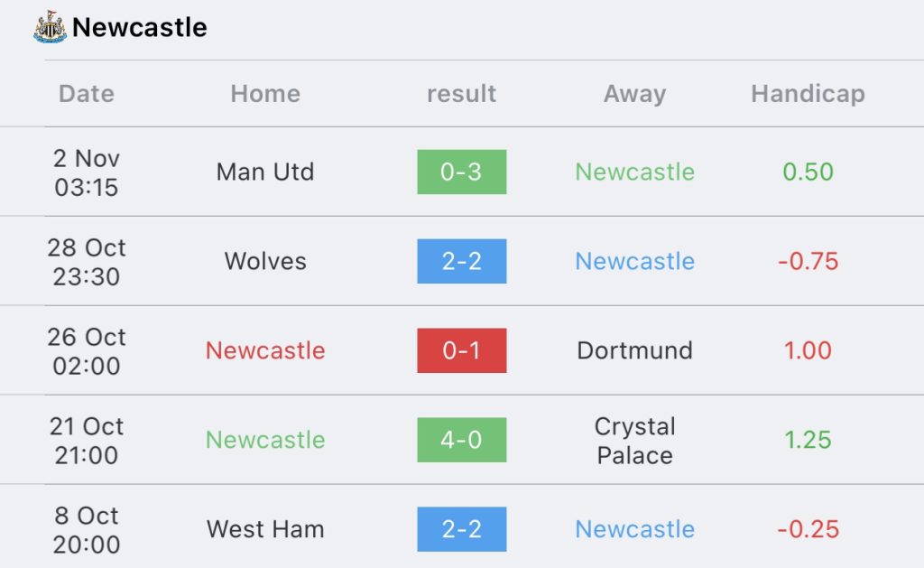Click the Away column header
924x568 pixels.
coord(635,94)
